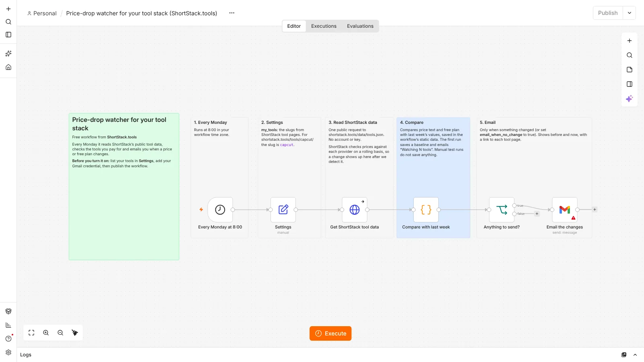Click the plus icon in left sidebar
644x362 pixels.
[x=8, y=9]
